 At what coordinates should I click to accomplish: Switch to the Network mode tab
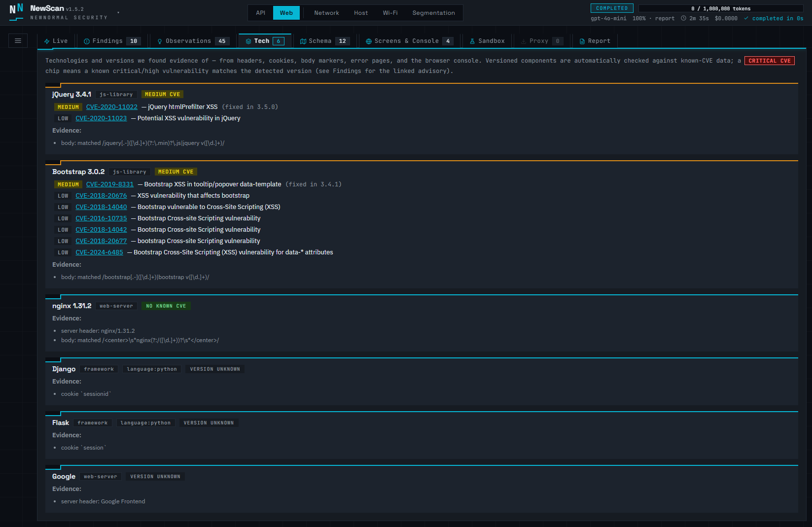pos(326,13)
